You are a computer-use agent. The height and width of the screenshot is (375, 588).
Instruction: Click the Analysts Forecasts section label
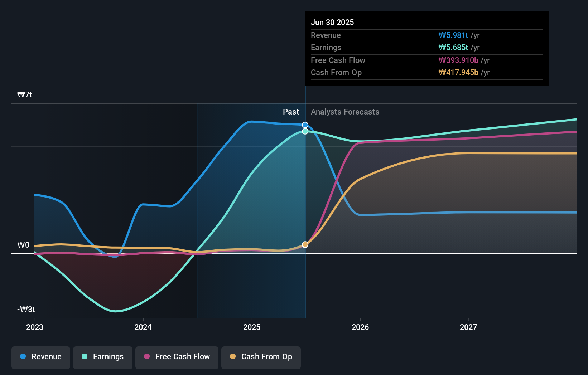[345, 112]
